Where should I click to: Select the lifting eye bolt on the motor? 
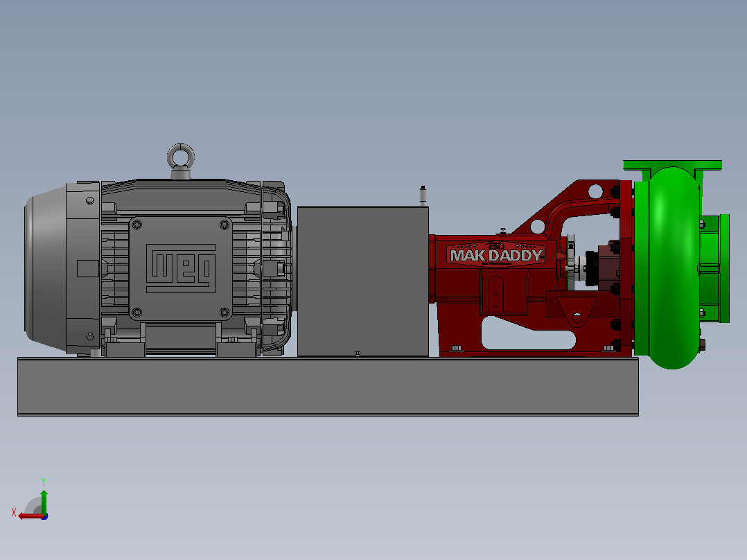[x=181, y=161]
